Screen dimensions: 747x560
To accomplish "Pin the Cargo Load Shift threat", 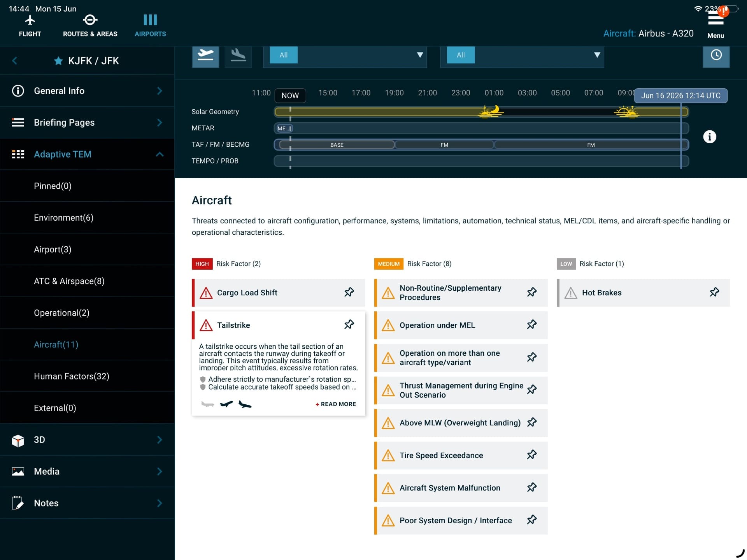I will (349, 292).
